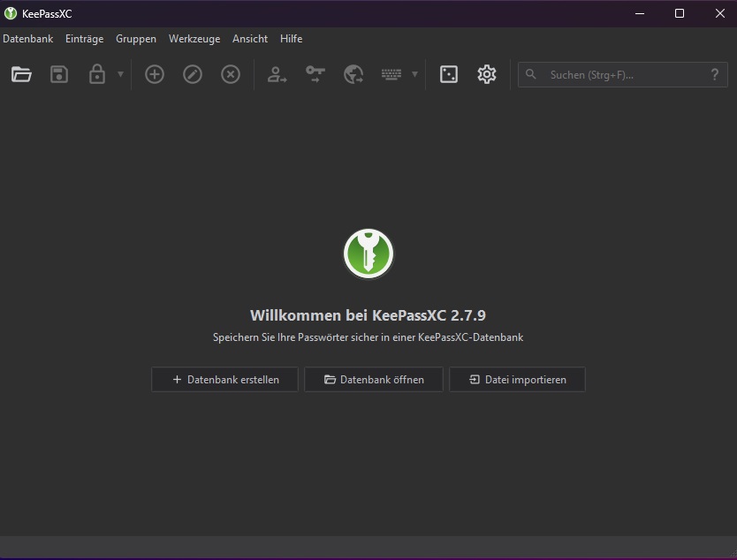The image size is (737, 560).
Task: Click the Datei importieren button
Action: pyautogui.click(x=517, y=379)
